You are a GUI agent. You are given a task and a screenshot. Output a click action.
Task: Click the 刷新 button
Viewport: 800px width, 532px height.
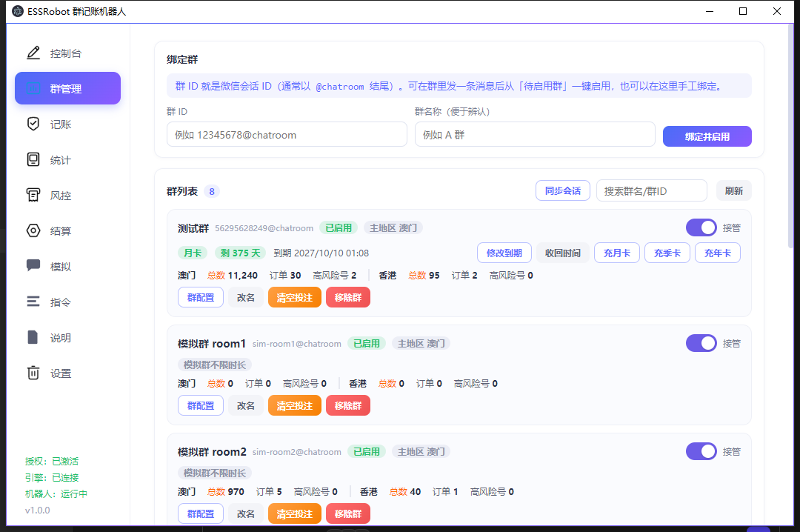(733, 190)
